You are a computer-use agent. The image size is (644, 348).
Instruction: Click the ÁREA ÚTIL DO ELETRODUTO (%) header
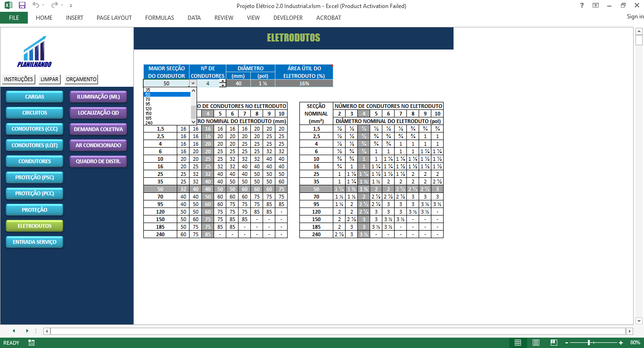304,72
